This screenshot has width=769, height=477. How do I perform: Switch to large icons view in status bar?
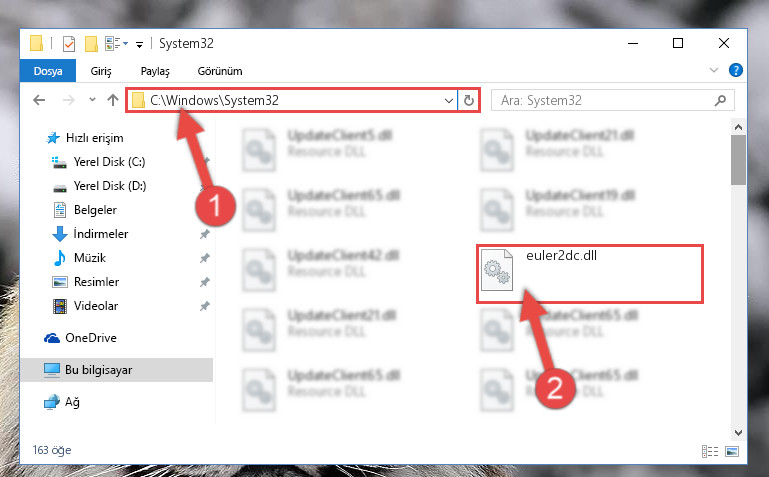(x=732, y=451)
